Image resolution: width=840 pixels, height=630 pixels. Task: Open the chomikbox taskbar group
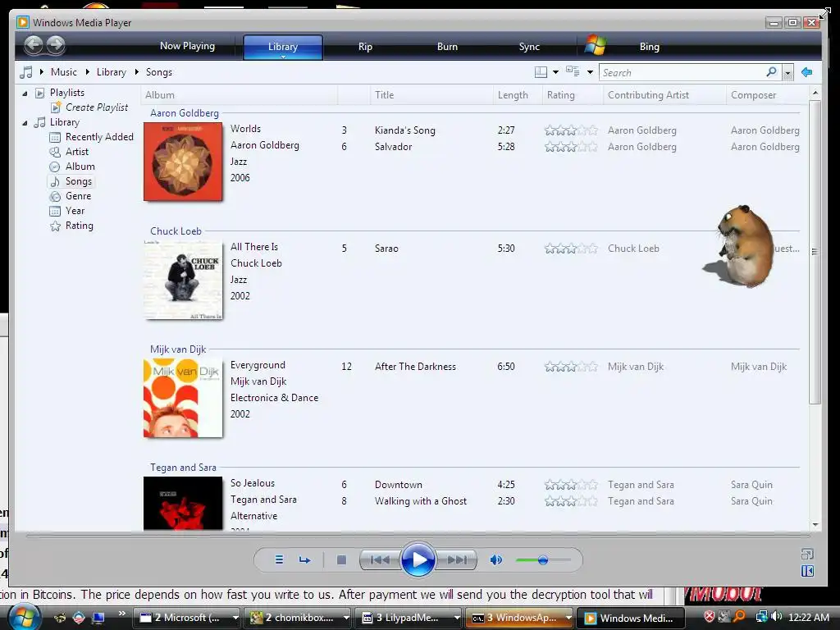pyautogui.click(x=298, y=618)
